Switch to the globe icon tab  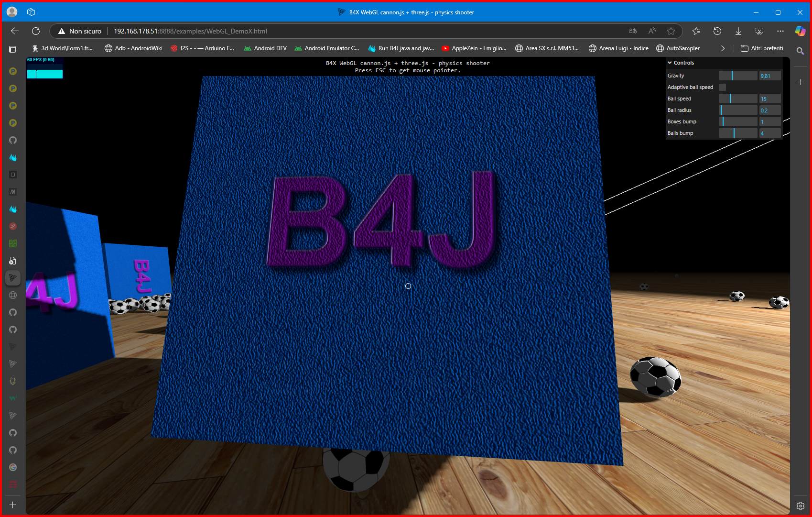13,295
